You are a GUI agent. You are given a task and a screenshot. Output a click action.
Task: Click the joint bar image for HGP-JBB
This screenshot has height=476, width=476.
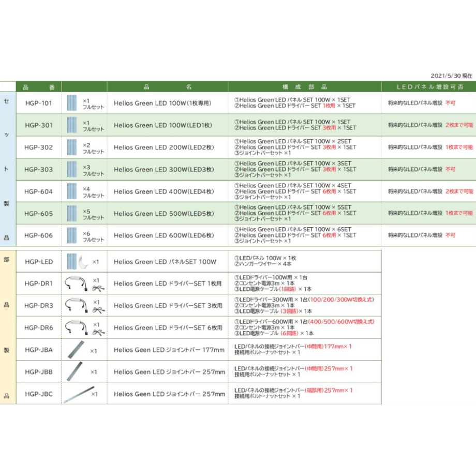tap(75, 371)
